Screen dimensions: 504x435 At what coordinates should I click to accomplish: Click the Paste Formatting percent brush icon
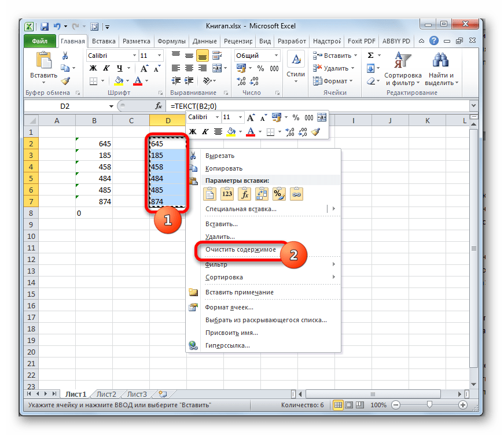tap(279, 194)
